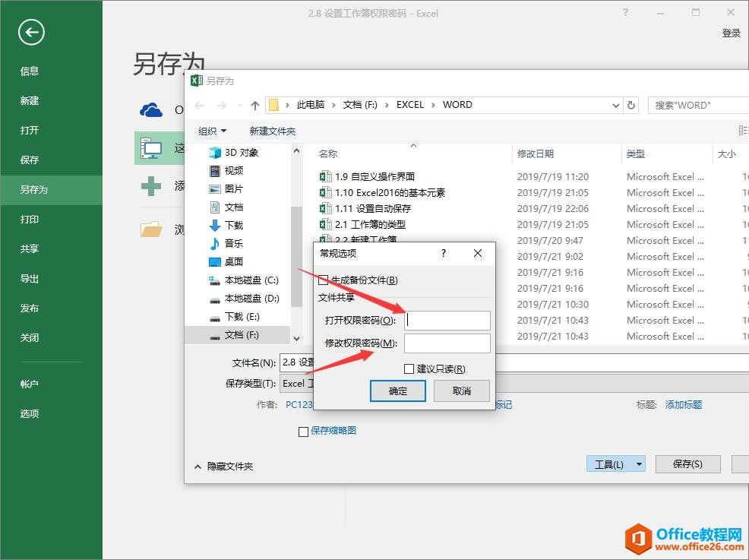This screenshot has height=560, width=749.
Task: Go up to parent folder arrow
Action: 254,104
